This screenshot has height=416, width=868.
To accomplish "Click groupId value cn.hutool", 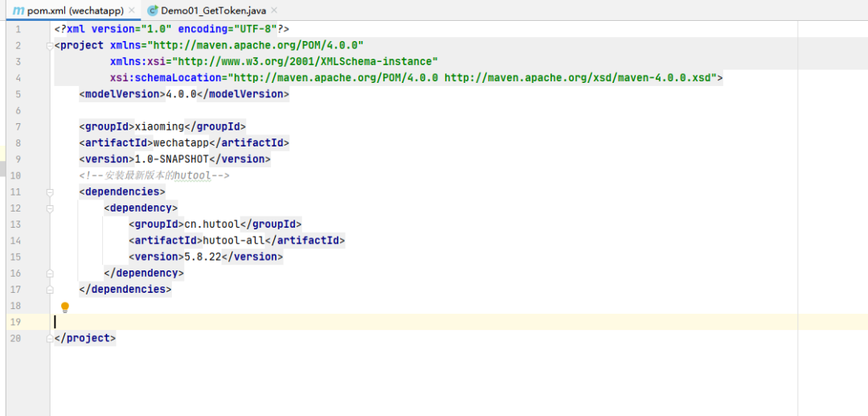I will click(212, 224).
